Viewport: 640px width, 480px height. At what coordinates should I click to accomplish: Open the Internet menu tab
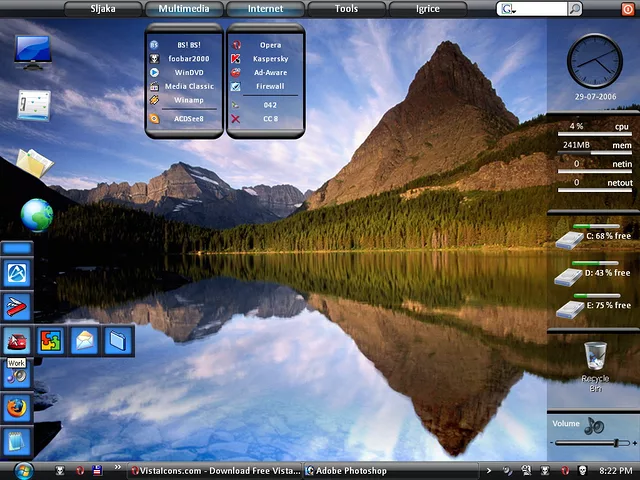pos(265,9)
